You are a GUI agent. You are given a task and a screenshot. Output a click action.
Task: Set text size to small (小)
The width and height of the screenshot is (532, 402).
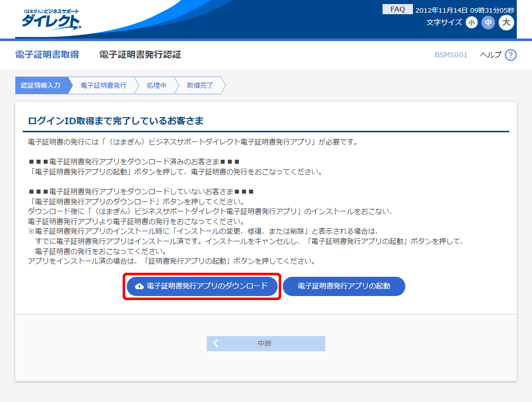pyautogui.click(x=472, y=22)
